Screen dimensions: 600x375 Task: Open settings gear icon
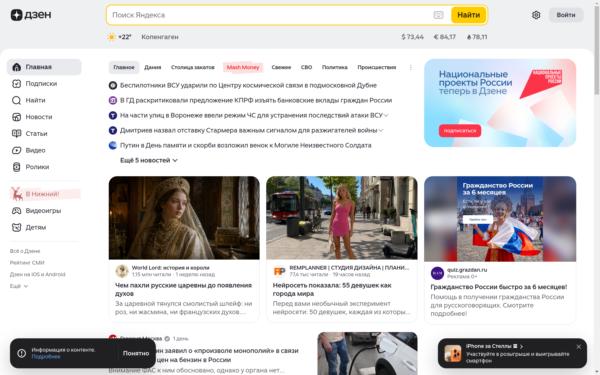536,15
